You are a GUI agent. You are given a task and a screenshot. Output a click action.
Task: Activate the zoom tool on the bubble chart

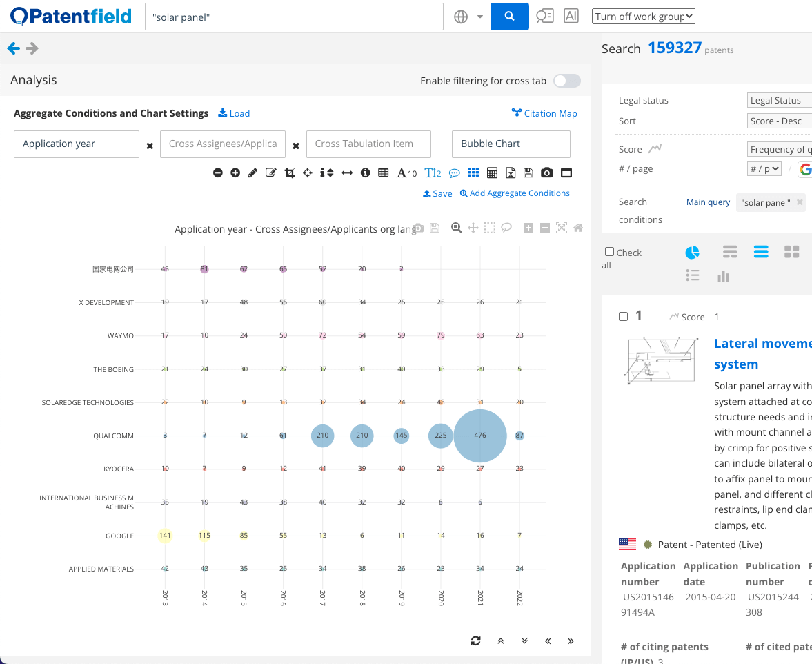click(456, 227)
